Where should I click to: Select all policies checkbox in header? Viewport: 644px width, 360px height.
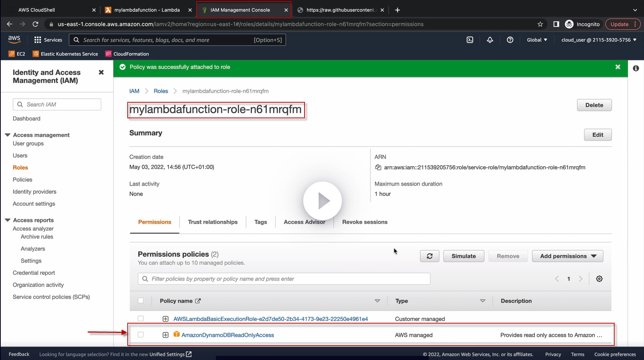141,300
